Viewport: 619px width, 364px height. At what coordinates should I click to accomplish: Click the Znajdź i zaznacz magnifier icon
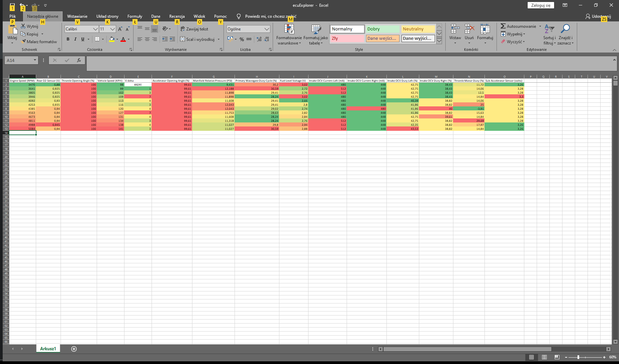[565, 29]
